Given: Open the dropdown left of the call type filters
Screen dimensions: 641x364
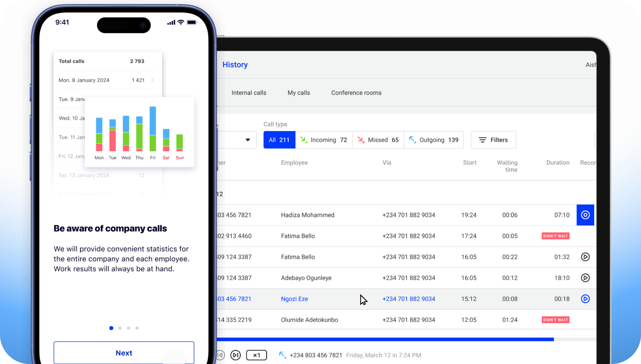Looking at the screenshot, I should coord(247,140).
